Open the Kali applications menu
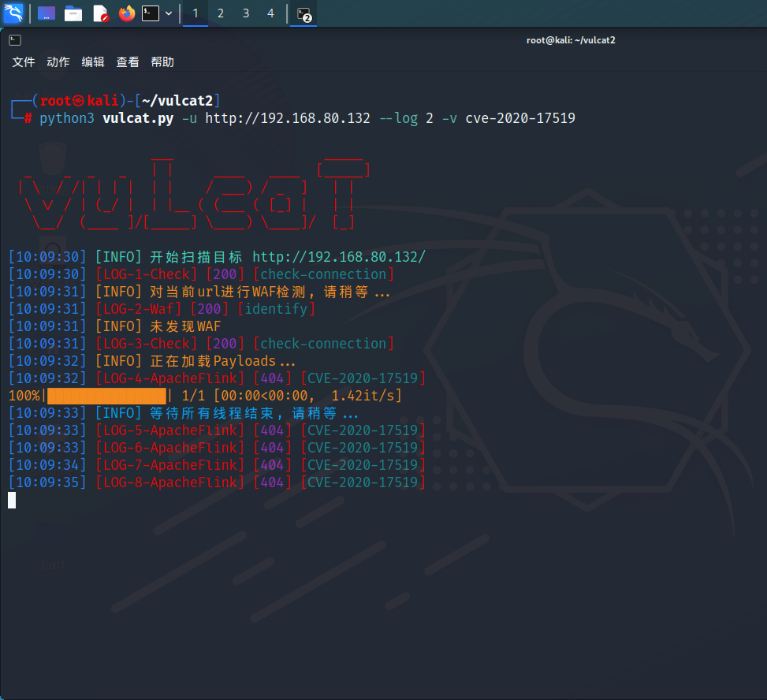The width and height of the screenshot is (767, 700). [x=13, y=13]
